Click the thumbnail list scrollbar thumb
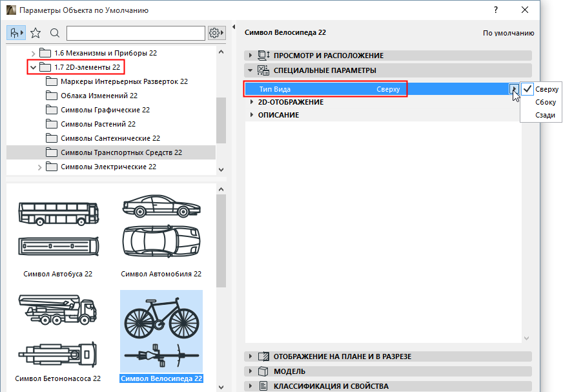563x392 pixels. (221, 241)
